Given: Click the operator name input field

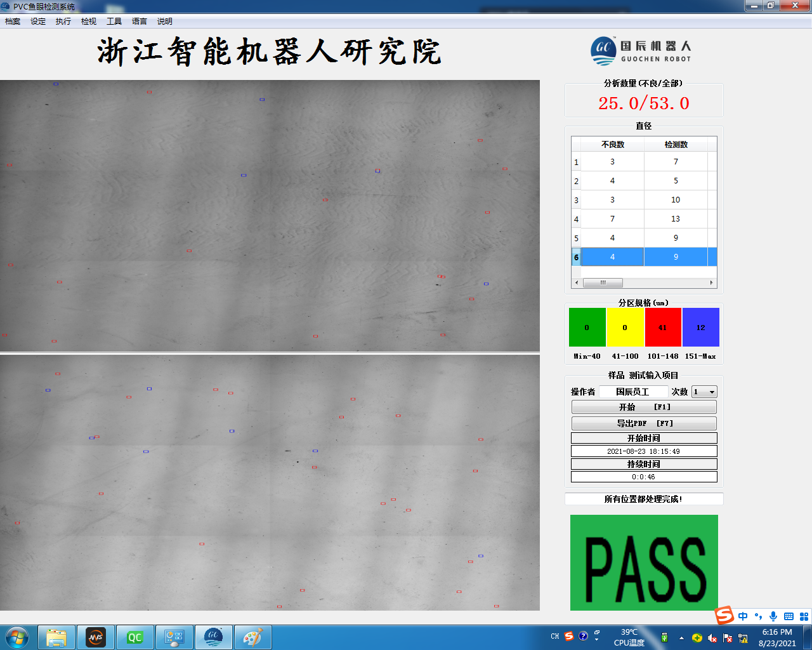Looking at the screenshot, I should coord(634,392).
